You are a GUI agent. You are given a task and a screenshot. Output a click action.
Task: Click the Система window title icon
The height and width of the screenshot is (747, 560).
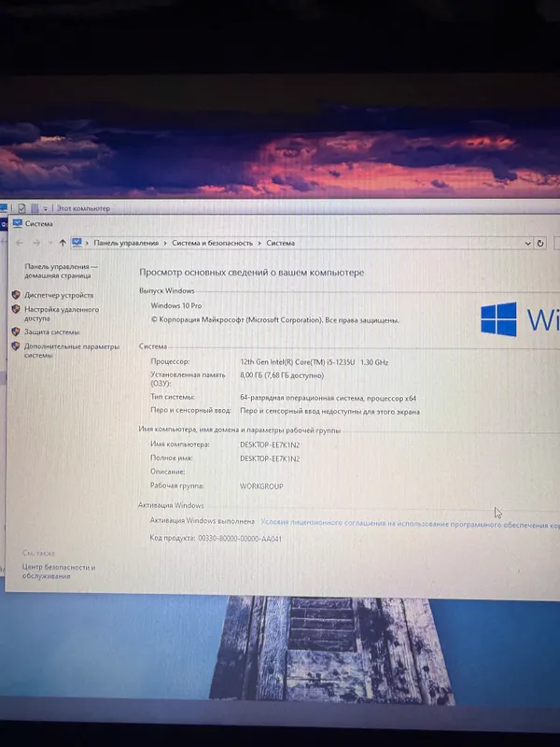point(18,223)
